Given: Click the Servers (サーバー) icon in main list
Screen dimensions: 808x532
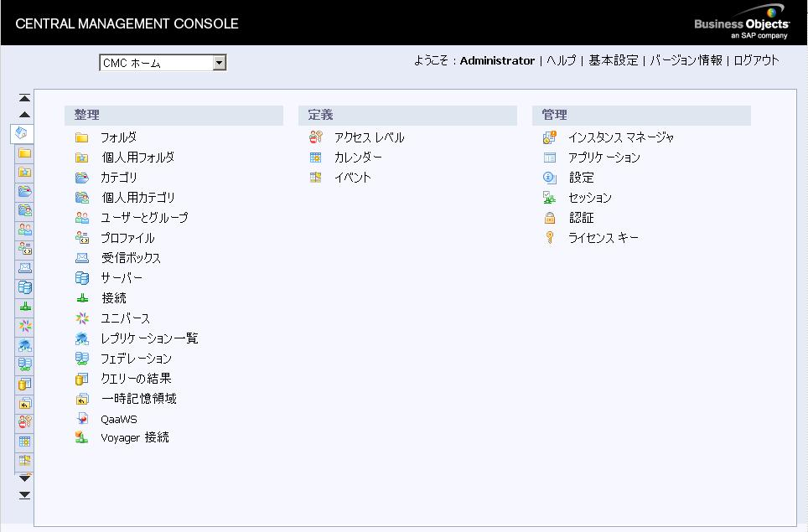Looking at the screenshot, I should pyautogui.click(x=81, y=278).
